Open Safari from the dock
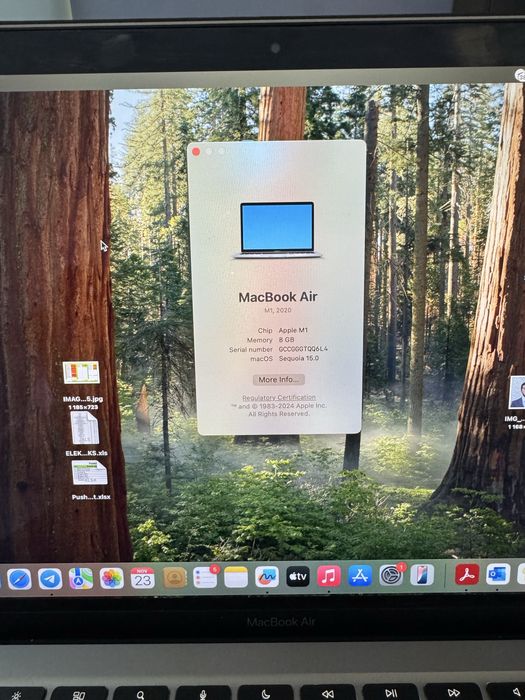The height and width of the screenshot is (700, 525). coord(19,579)
